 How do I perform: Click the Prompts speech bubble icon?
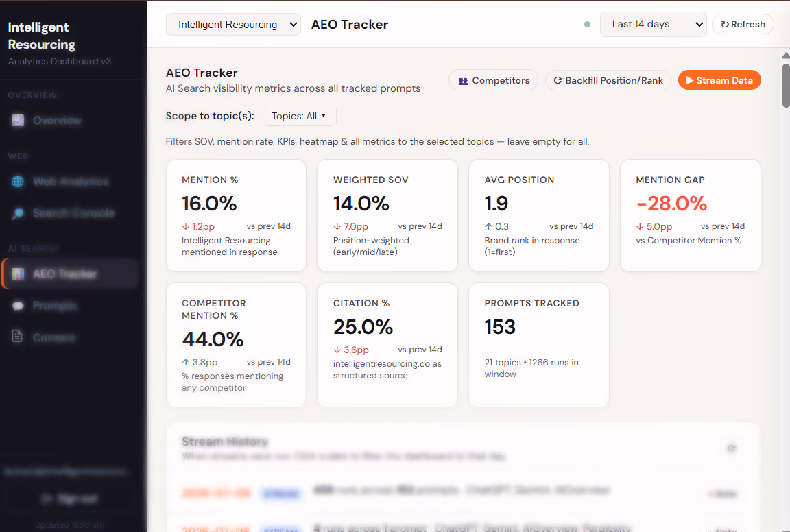tap(18, 305)
